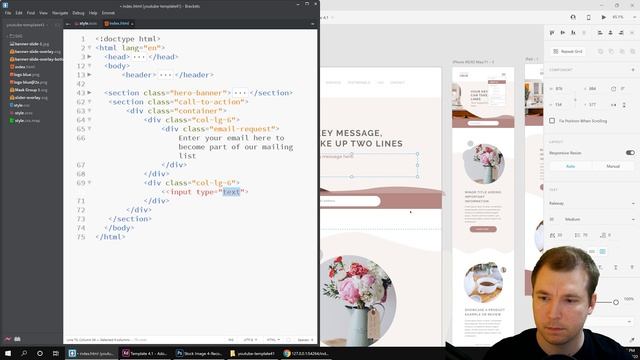Collapse the html tag on line 2

(89, 48)
